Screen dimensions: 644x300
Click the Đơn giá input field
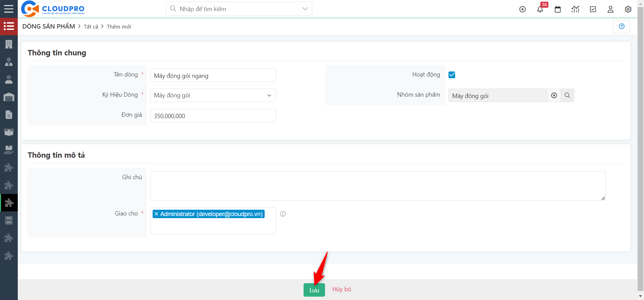point(213,115)
